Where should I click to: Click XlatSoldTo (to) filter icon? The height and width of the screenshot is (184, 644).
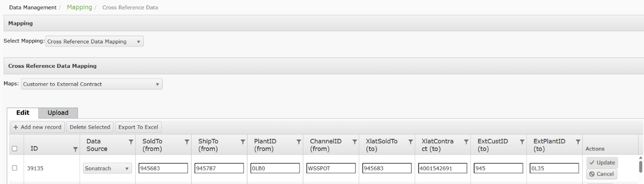point(410,142)
